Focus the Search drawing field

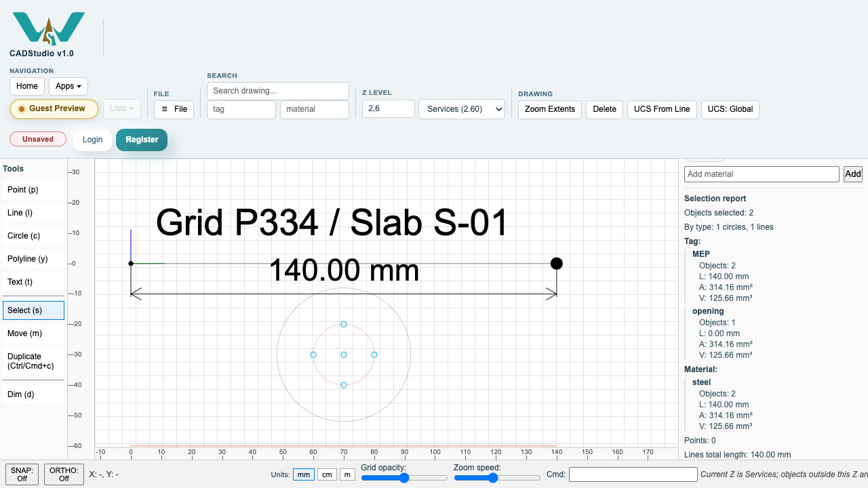(278, 91)
